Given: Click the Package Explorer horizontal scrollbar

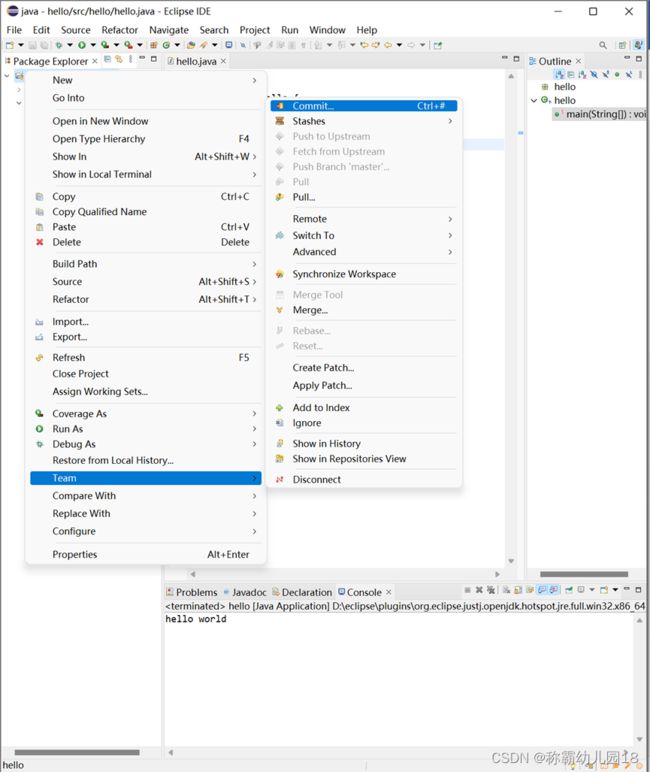Looking at the screenshot, I should pyautogui.click(x=77, y=752).
